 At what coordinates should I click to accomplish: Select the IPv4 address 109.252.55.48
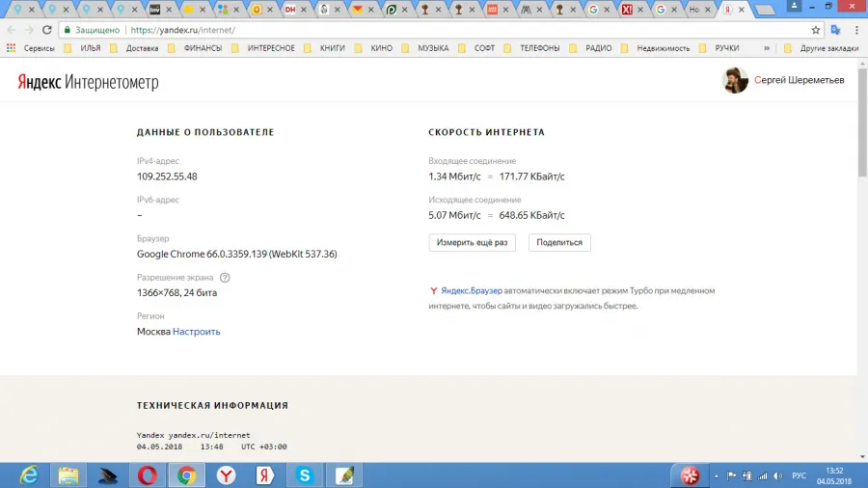click(x=167, y=176)
